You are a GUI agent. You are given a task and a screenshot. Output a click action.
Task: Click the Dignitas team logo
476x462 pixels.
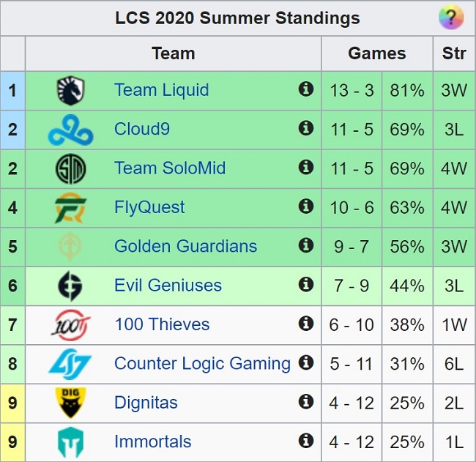point(71,403)
